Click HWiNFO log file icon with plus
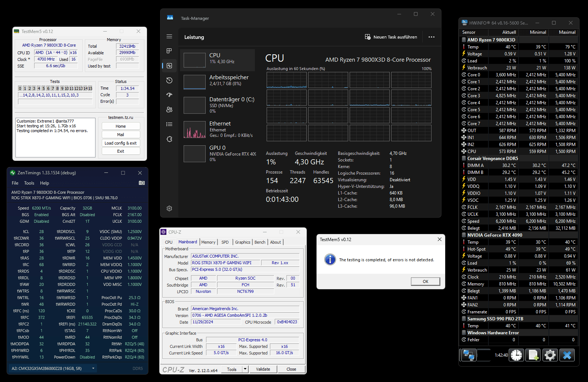 pos(533,355)
